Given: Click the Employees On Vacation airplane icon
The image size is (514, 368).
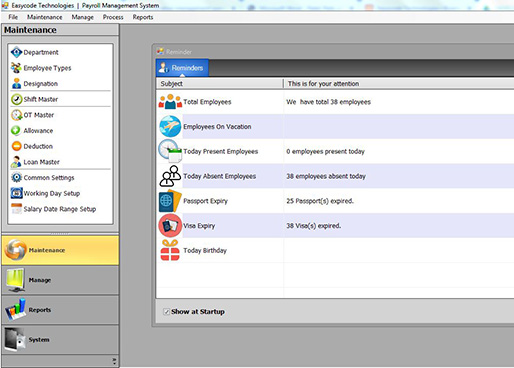Looking at the screenshot, I should pyautogui.click(x=170, y=126).
